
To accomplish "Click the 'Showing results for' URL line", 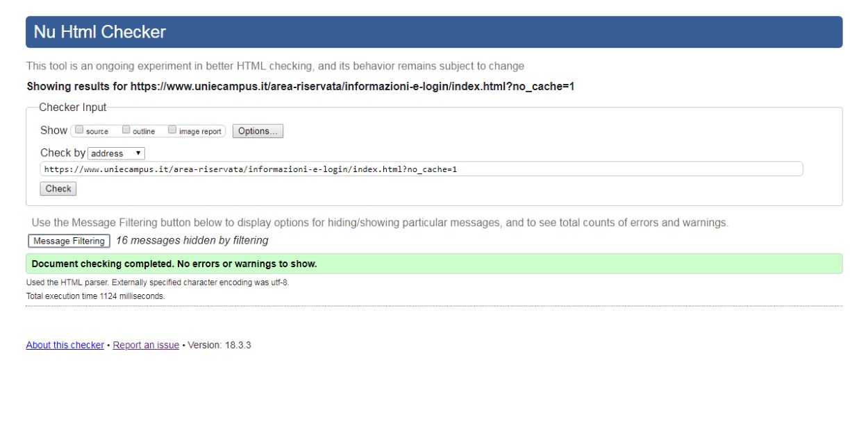I will tap(300, 87).
